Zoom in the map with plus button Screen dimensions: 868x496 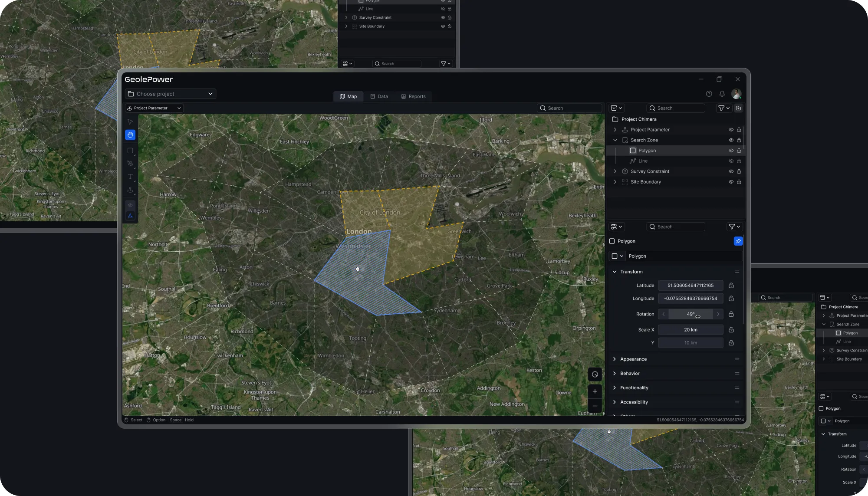pyautogui.click(x=595, y=391)
